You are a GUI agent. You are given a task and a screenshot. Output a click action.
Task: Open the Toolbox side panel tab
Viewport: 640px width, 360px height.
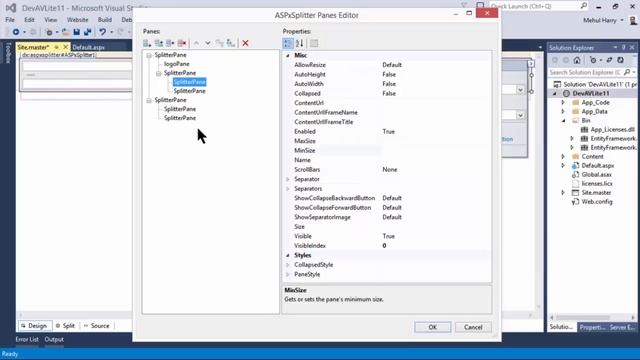[x=8, y=53]
